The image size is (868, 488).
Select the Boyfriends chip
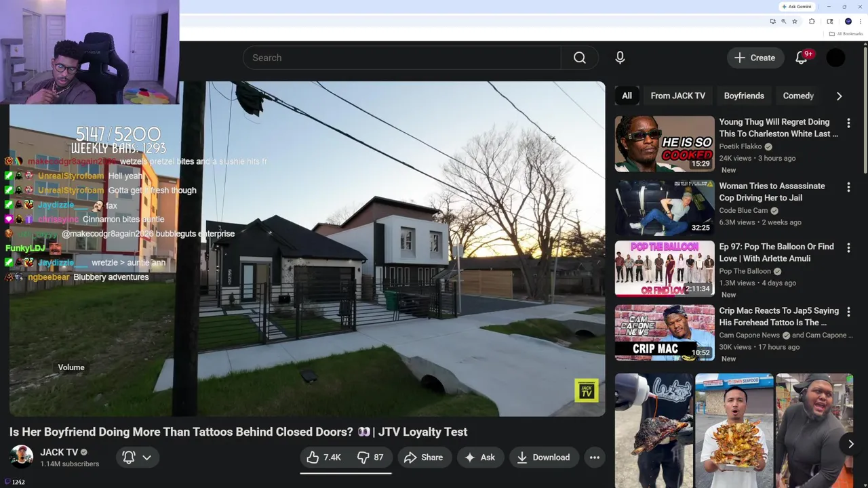(744, 96)
